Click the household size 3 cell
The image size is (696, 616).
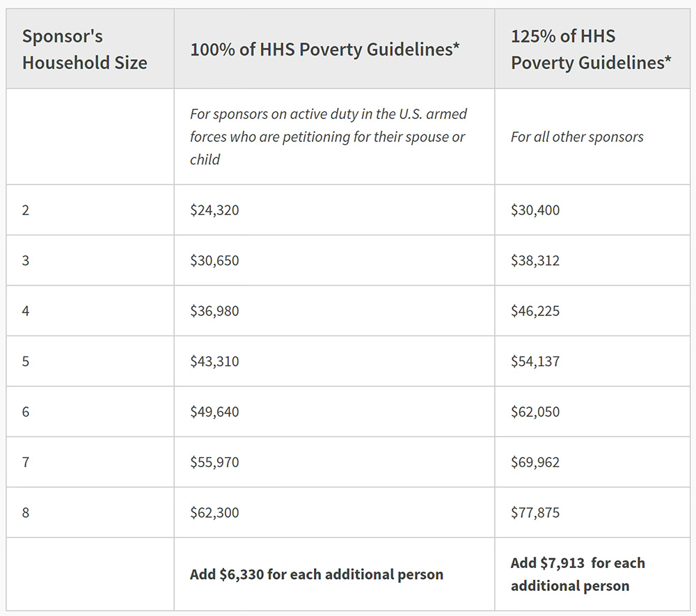[26, 260]
